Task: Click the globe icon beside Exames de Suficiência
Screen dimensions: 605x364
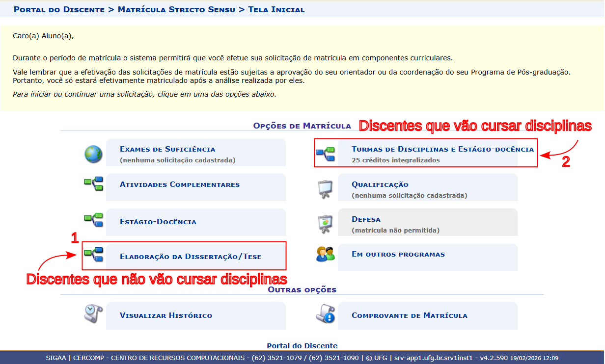Action: coord(93,153)
